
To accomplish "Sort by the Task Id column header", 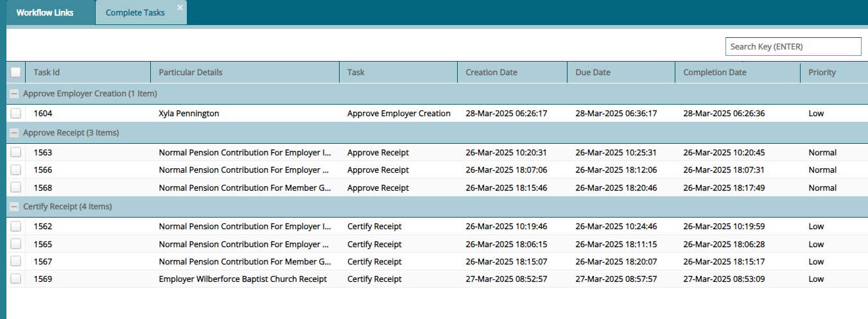I will click(47, 73).
